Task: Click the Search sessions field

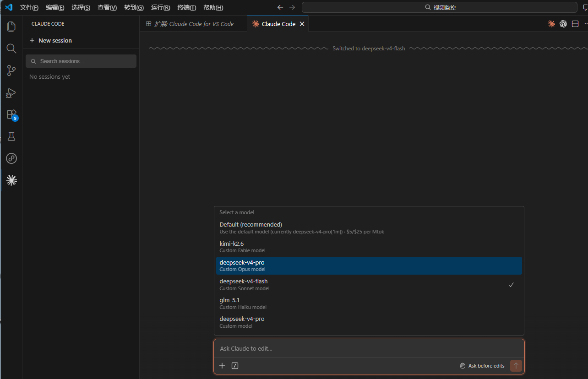Action: point(81,61)
